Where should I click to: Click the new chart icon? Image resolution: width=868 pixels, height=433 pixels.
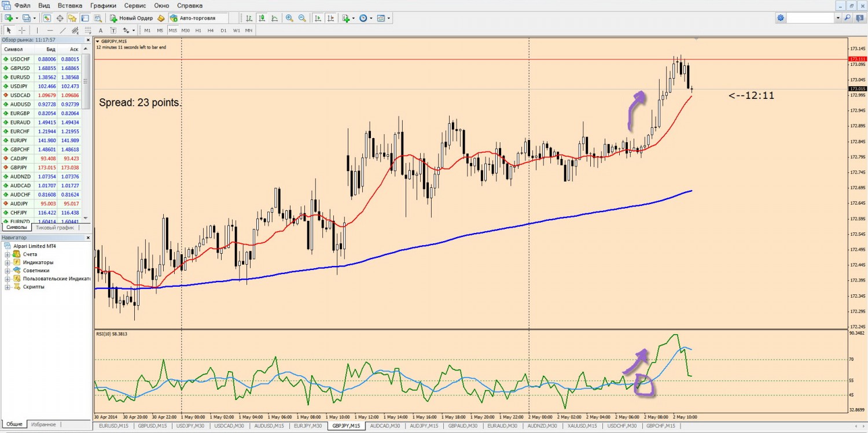9,18
